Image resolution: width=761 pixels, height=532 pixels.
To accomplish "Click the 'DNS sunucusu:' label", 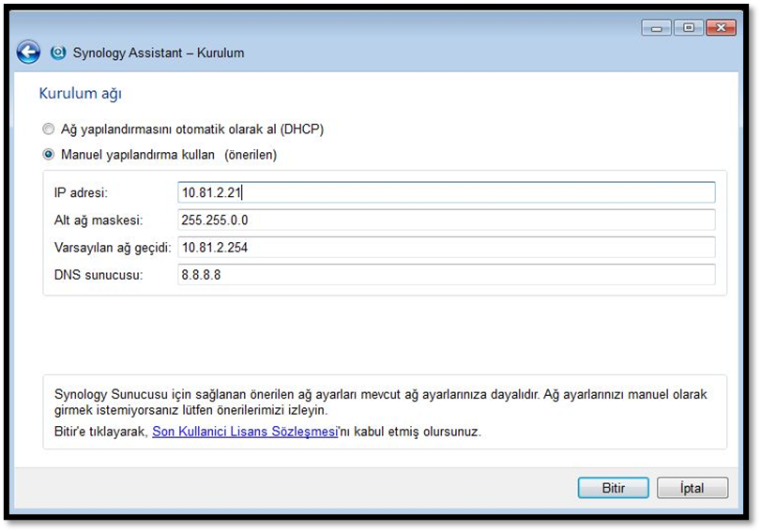I will [98, 274].
